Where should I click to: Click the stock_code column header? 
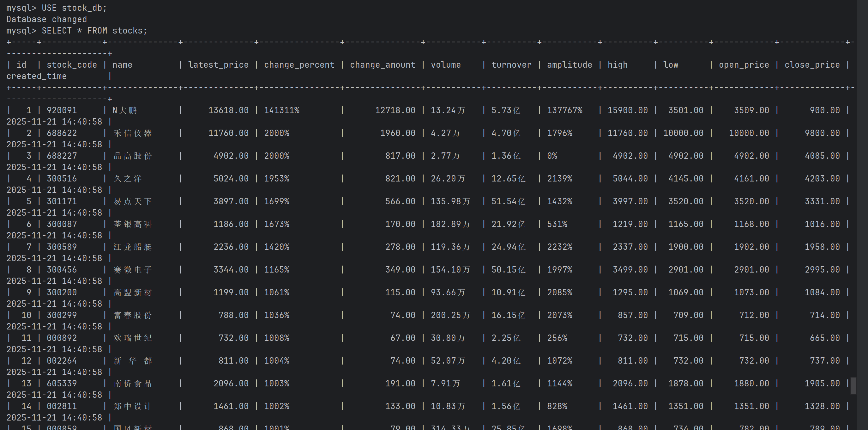pos(72,65)
